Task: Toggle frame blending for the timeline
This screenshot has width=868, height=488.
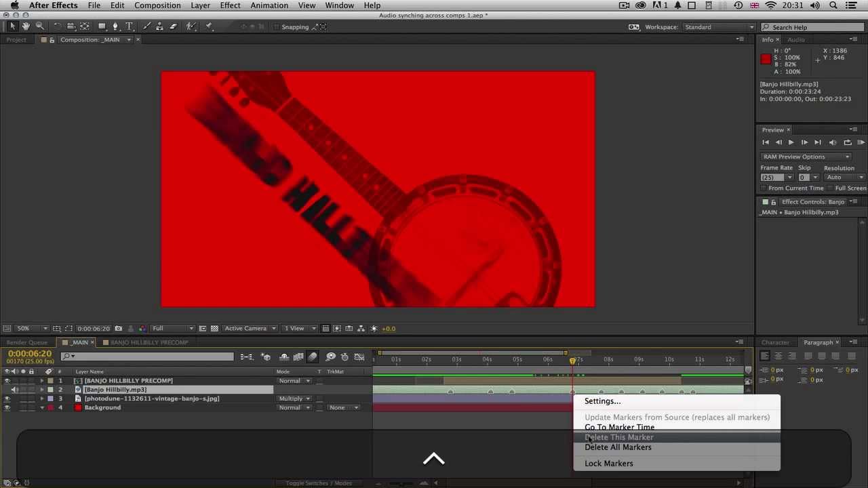Action: 298,357
